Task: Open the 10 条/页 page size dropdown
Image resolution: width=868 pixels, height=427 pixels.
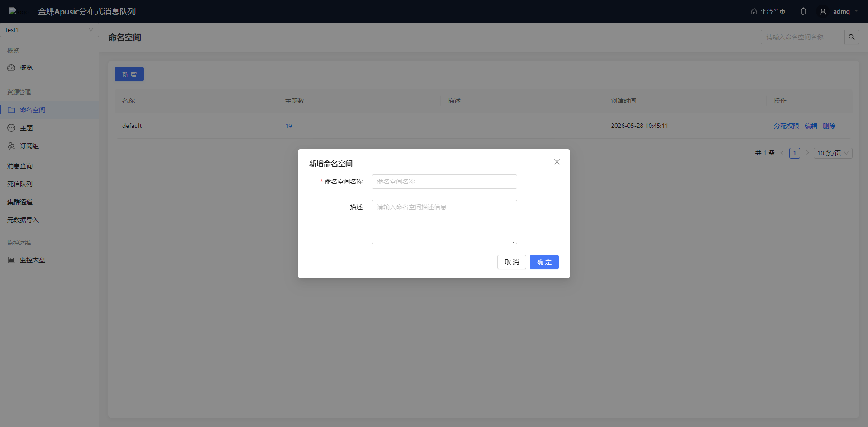Action: [x=833, y=153]
